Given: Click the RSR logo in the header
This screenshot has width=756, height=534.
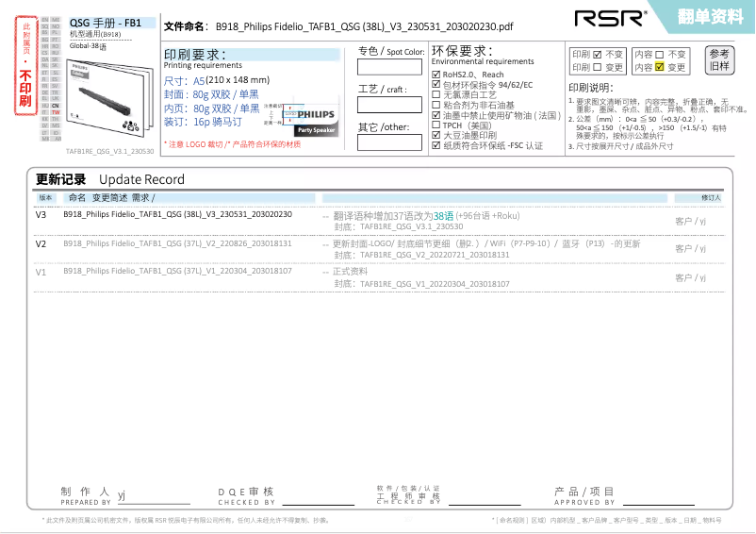Looking at the screenshot, I should tap(611, 17).
